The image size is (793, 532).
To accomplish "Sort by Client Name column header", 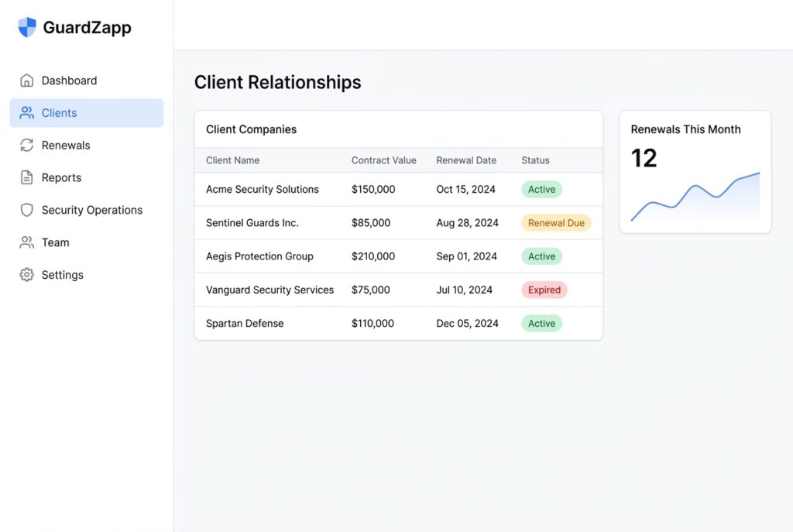I will [x=232, y=160].
